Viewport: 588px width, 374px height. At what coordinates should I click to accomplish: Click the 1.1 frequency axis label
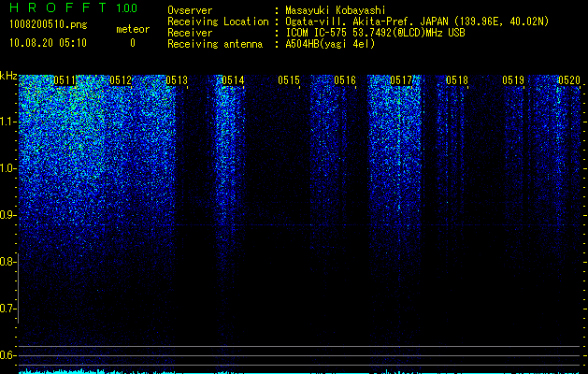pyautogui.click(x=8, y=122)
